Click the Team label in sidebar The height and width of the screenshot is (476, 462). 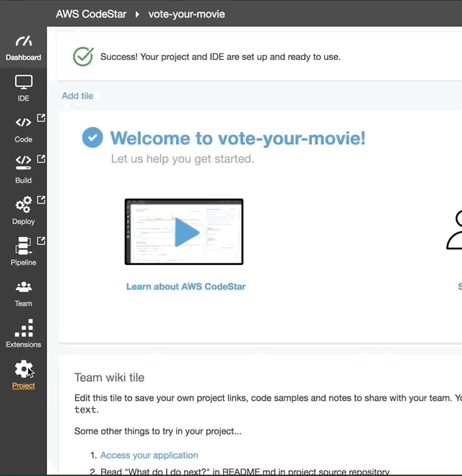pyautogui.click(x=23, y=303)
